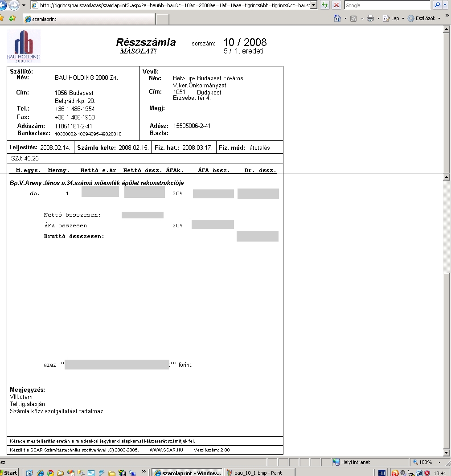Open the Lap (Page) menu
The height and width of the screenshot is (476, 451).
(394, 19)
